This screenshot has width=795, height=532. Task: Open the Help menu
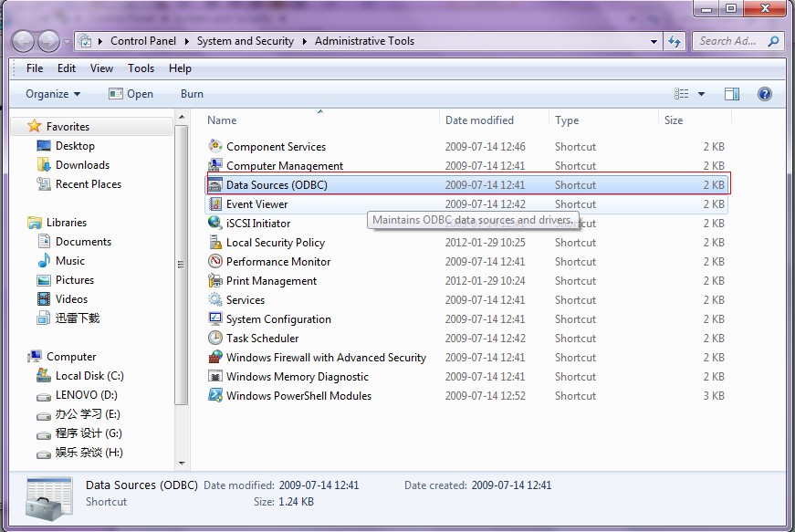click(180, 68)
